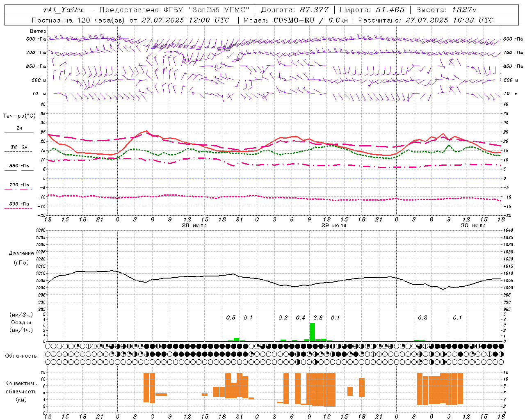Click the 30 июля date label
This screenshot has height=420, width=525.
473,226
